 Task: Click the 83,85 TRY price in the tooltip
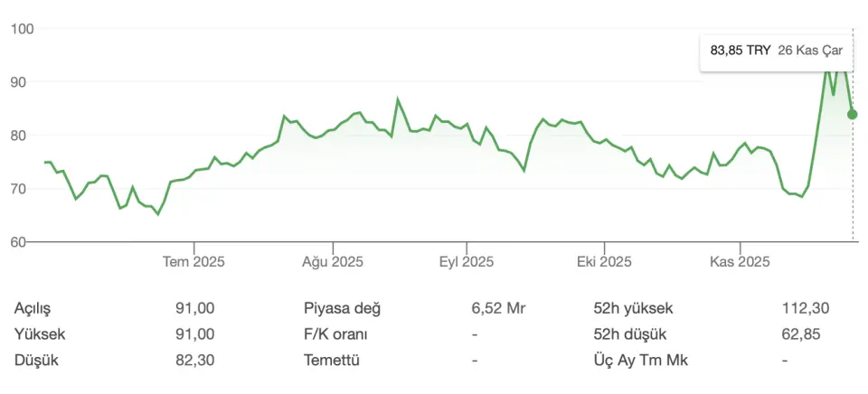click(x=741, y=51)
